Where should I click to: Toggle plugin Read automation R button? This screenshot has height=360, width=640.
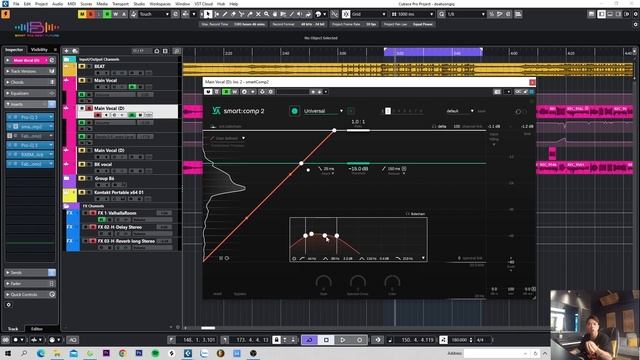click(226, 92)
